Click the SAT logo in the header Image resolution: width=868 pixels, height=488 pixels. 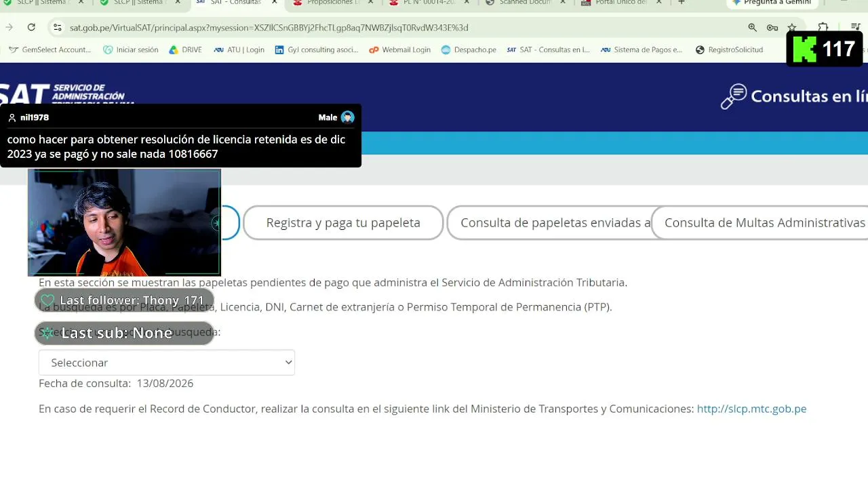[x=66, y=94]
